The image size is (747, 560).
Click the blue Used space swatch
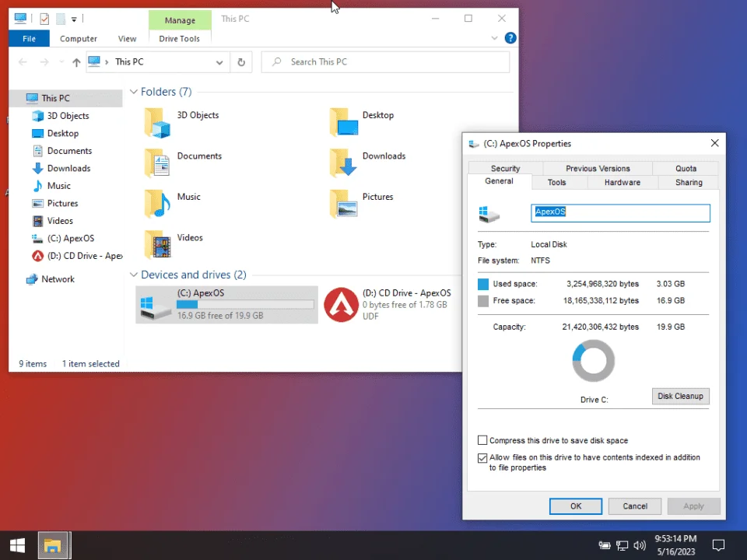(483, 285)
